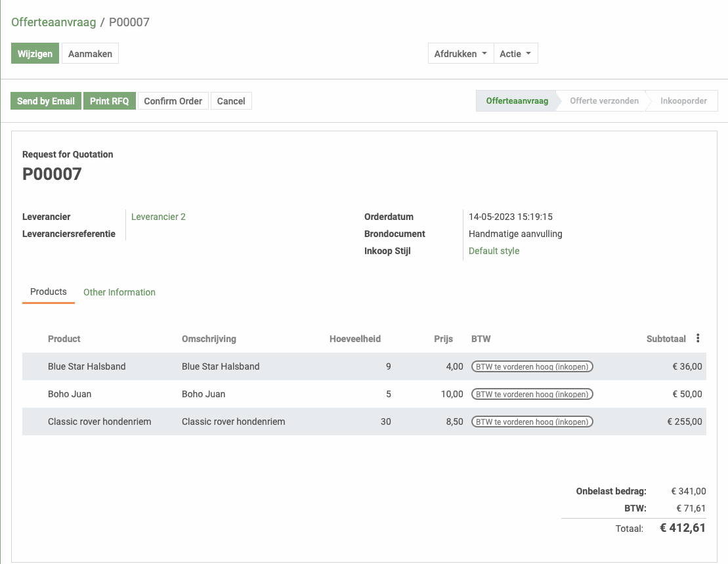Click the BTW column header
Screen dimensions: 728x564
pyautogui.click(x=481, y=339)
